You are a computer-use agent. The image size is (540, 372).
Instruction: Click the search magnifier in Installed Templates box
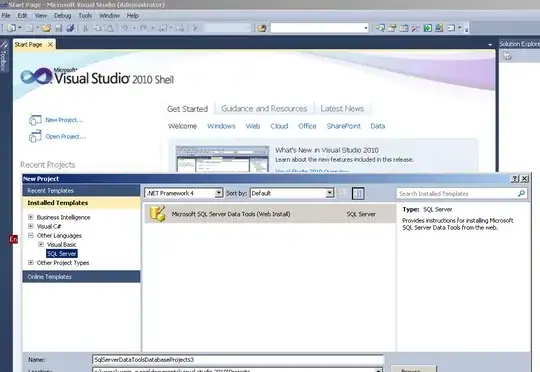tap(521, 194)
